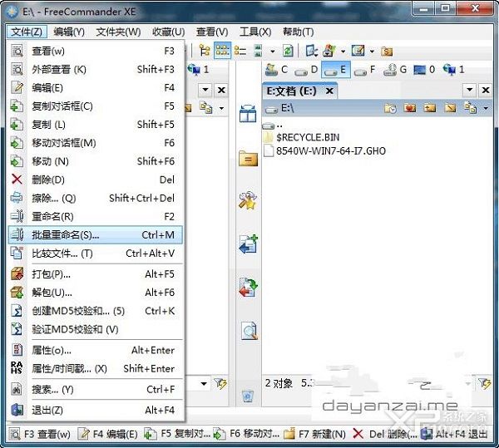Open desktop drive 0 in right panel

(424, 70)
